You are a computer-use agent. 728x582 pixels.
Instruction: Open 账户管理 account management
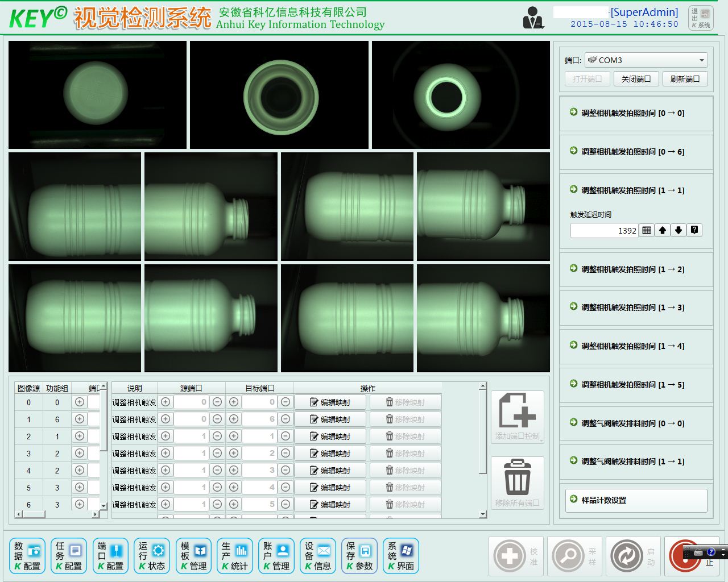point(276,556)
